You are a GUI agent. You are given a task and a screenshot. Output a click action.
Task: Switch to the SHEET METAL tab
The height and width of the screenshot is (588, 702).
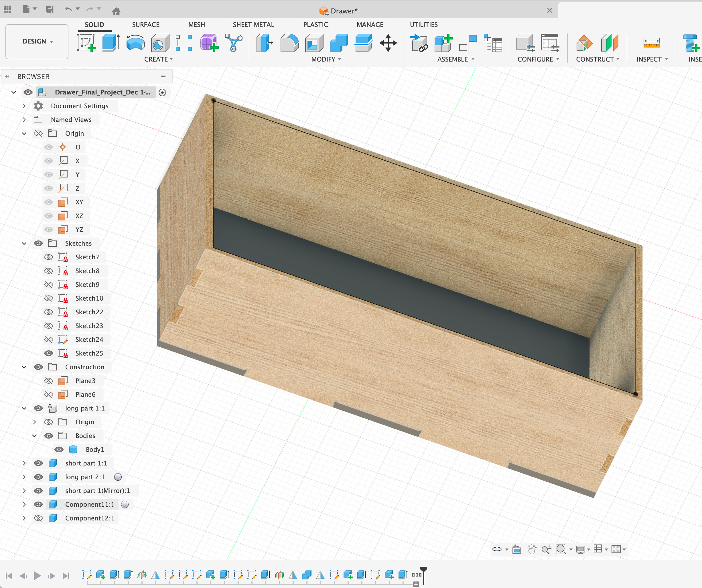(x=253, y=24)
